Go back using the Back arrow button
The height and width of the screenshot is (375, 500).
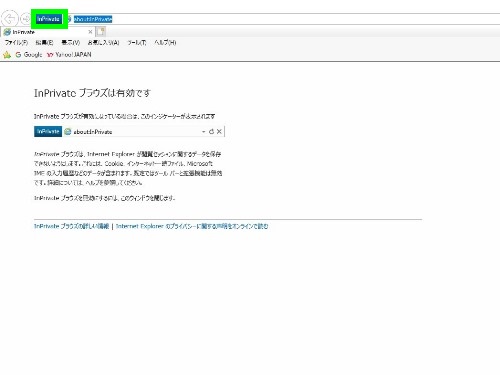9,18
